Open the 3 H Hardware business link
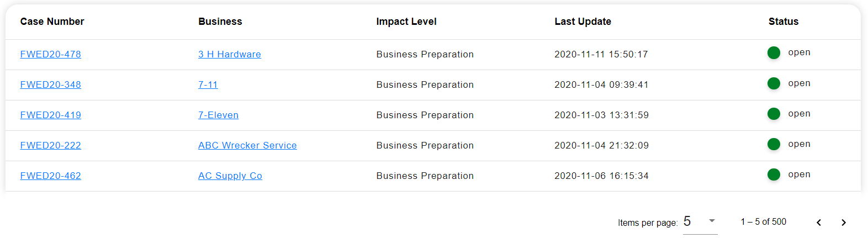Screen dimensions: 868x238 click(x=229, y=54)
